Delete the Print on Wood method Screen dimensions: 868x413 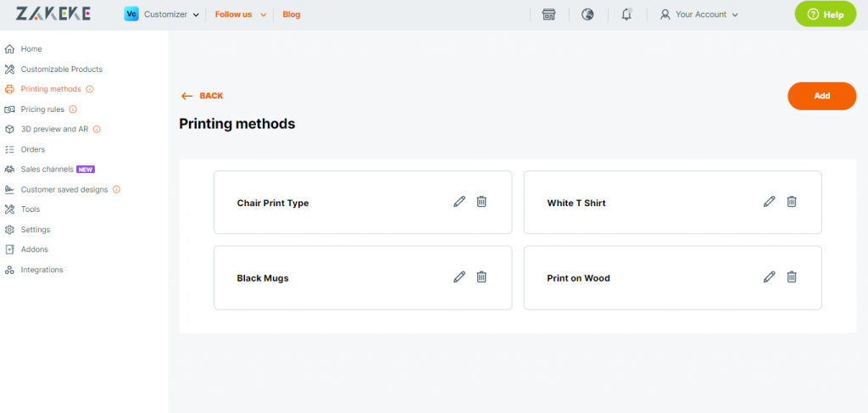click(x=792, y=276)
